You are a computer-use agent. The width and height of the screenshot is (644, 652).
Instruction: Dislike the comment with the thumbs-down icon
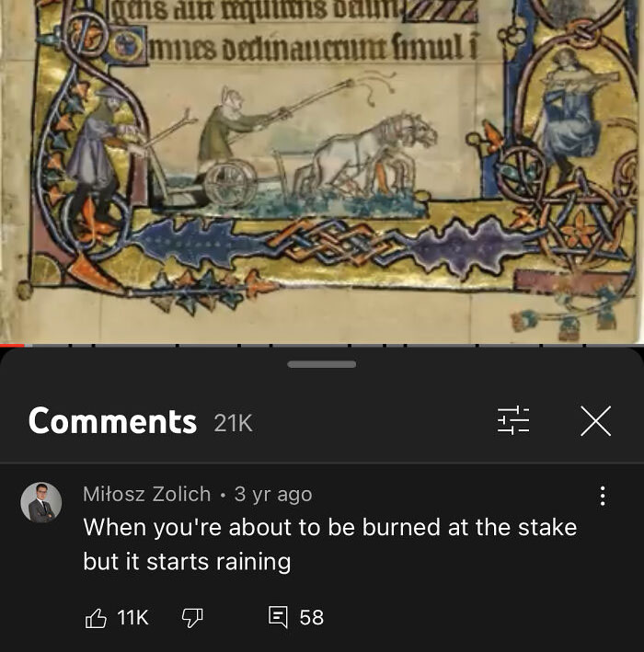pyautogui.click(x=192, y=617)
